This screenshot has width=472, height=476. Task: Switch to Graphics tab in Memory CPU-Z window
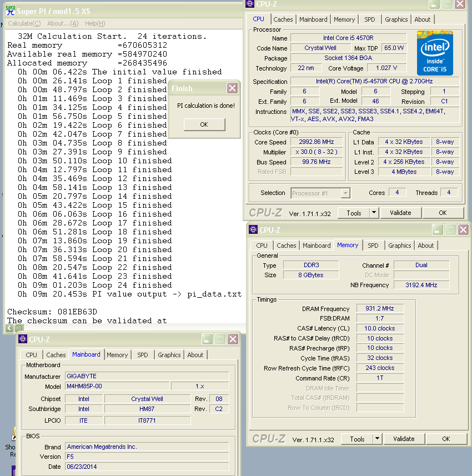(x=399, y=245)
